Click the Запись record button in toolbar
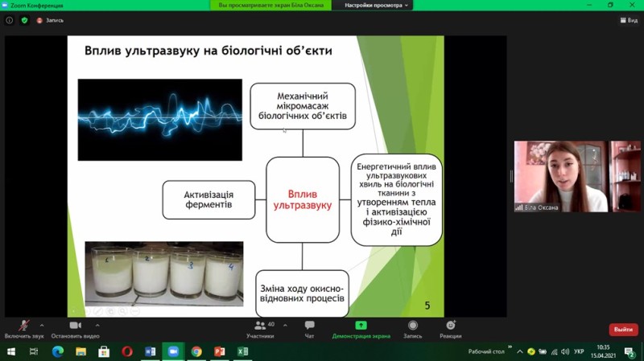 pyautogui.click(x=413, y=330)
